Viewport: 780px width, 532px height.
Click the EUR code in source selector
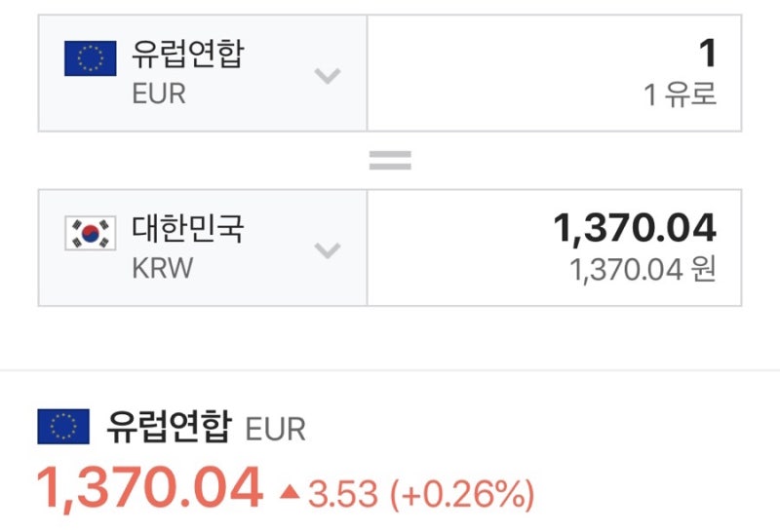click(159, 94)
